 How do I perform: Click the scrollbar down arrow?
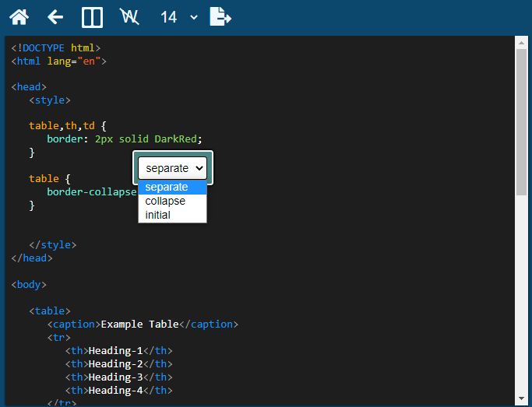(x=521, y=398)
